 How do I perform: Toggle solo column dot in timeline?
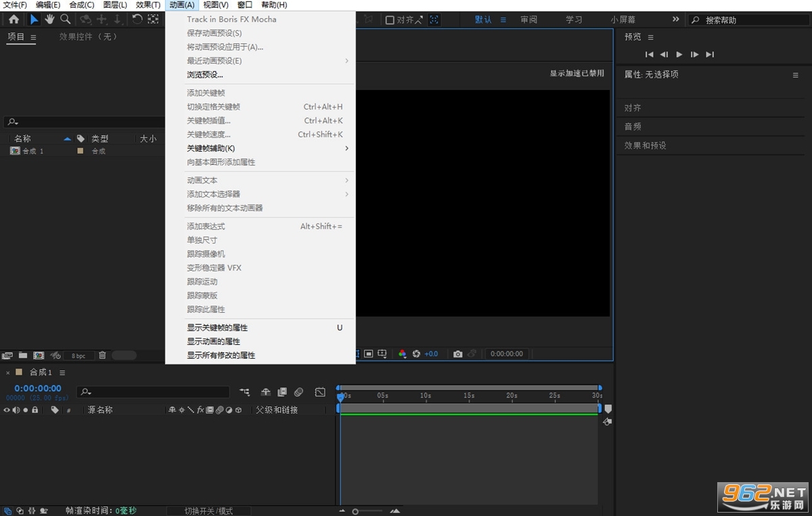[26, 410]
